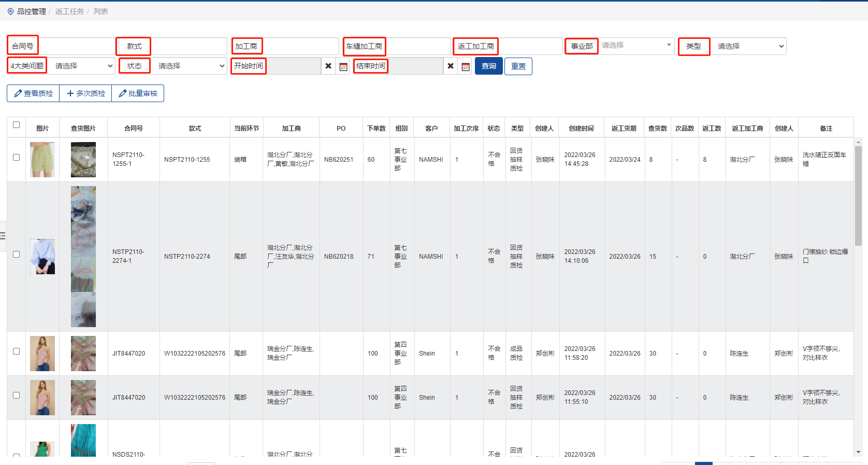Open the green shorts product thumbnail
Viewport: 868px width, 465px height.
click(x=42, y=160)
